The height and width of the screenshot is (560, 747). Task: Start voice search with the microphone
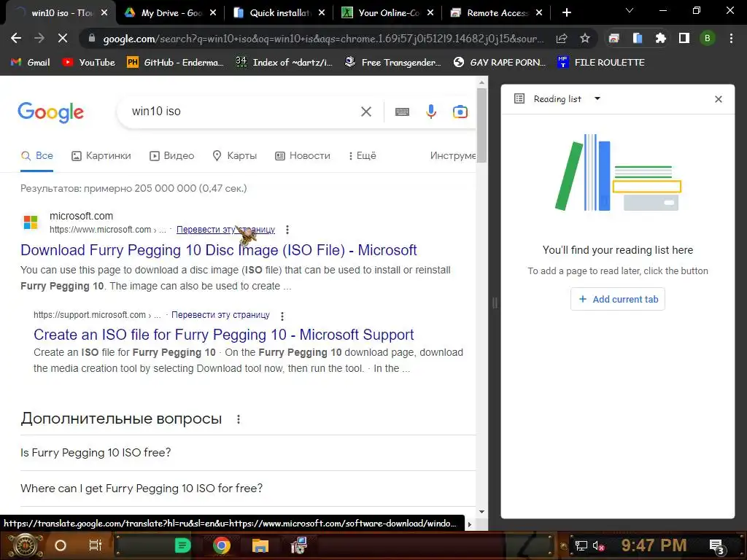[430, 112]
